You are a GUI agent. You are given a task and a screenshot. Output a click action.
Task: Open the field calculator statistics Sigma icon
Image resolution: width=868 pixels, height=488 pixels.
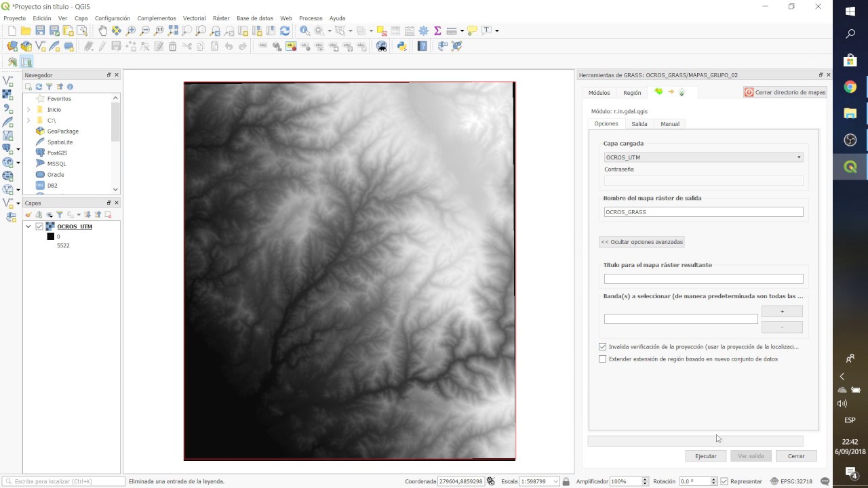pyautogui.click(x=437, y=30)
